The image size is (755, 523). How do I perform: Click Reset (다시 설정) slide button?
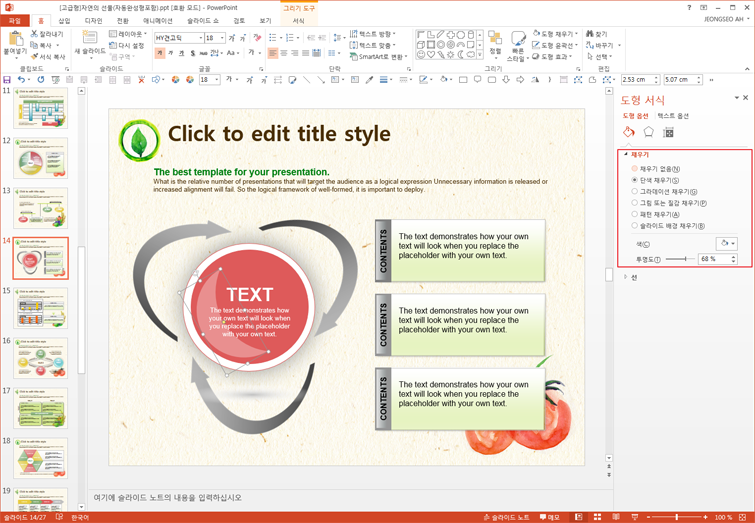[x=127, y=45]
